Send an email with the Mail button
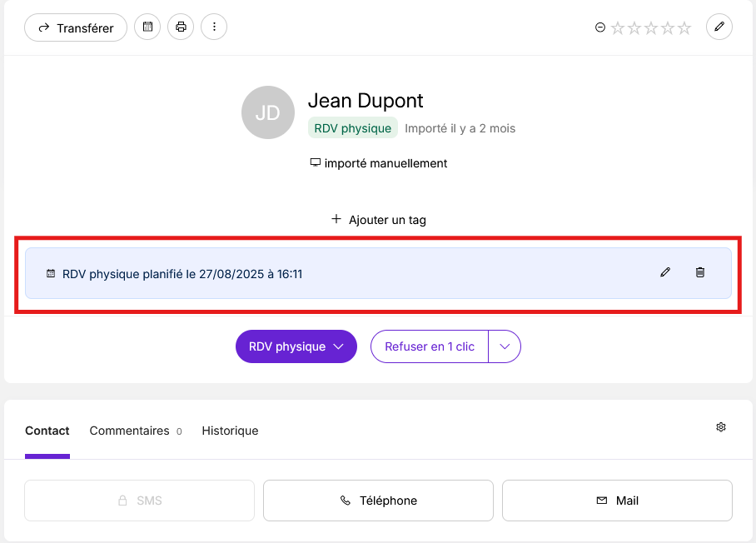 [x=617, y=501]
